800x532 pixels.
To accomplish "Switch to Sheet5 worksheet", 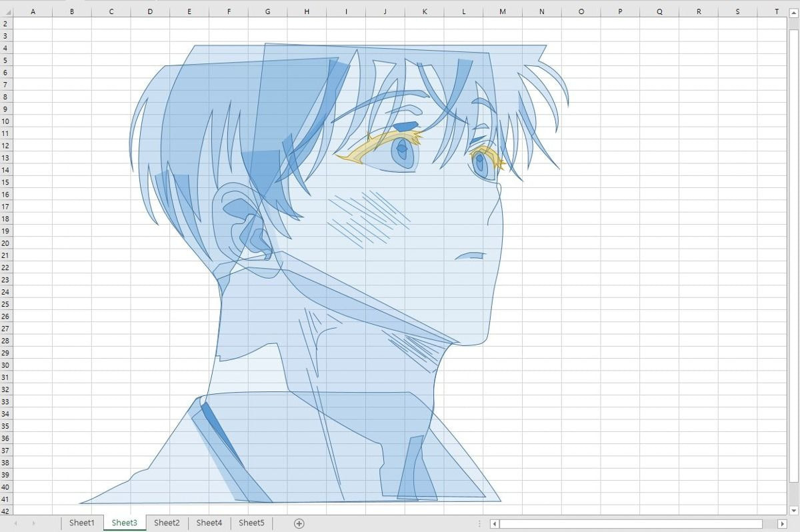I will tap(251, 523).
